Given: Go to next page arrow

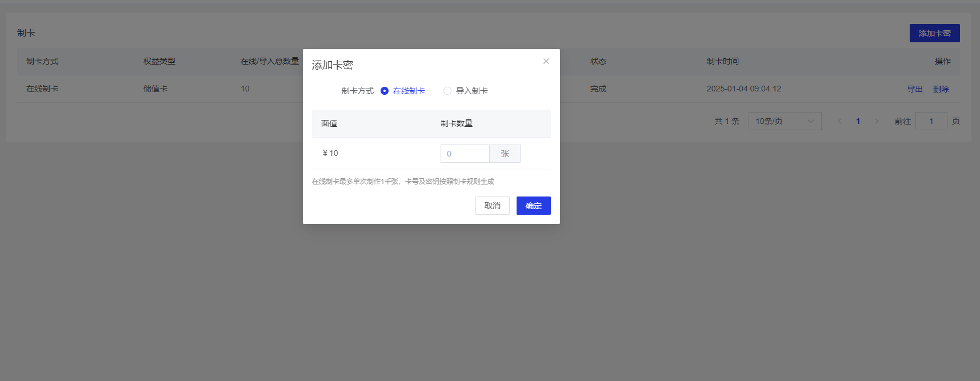Looking at the screenshot, I should [877, 121].
